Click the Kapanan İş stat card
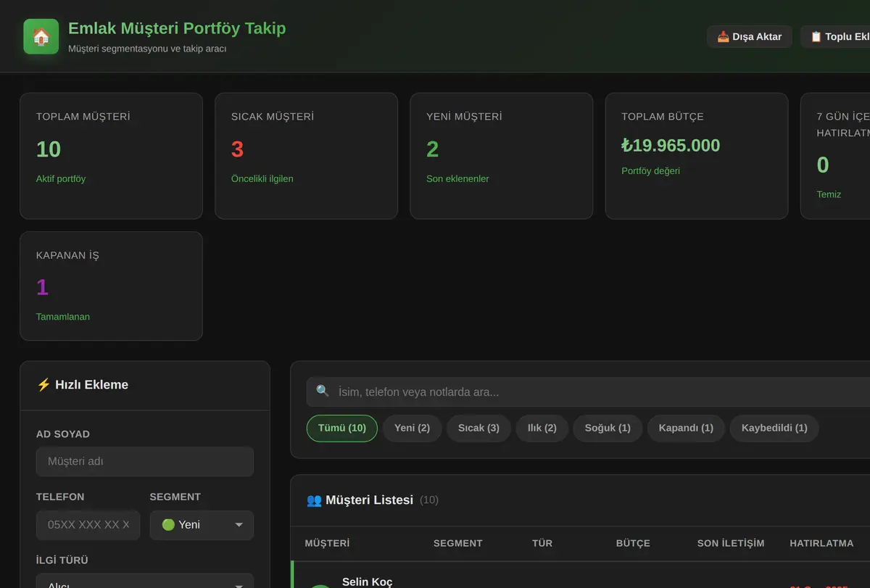 (x=111, y=286)
